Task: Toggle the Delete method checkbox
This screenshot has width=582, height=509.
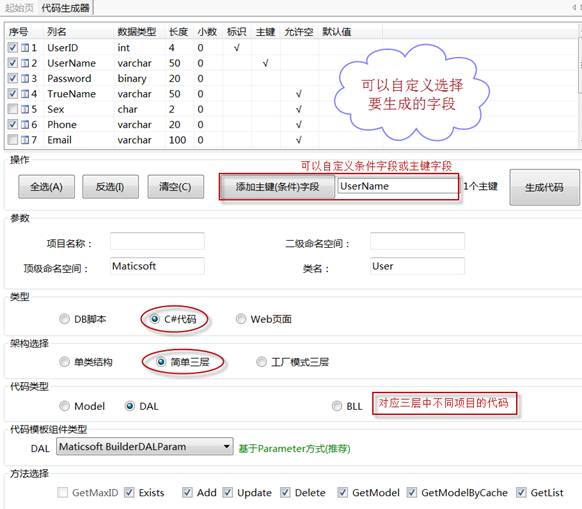Action: tap(285, 492)
